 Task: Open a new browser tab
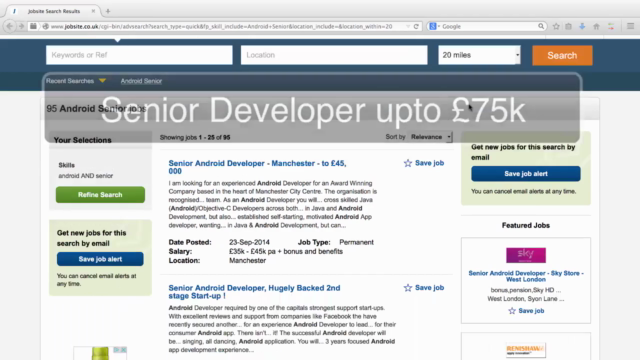(x=108, y=11)
